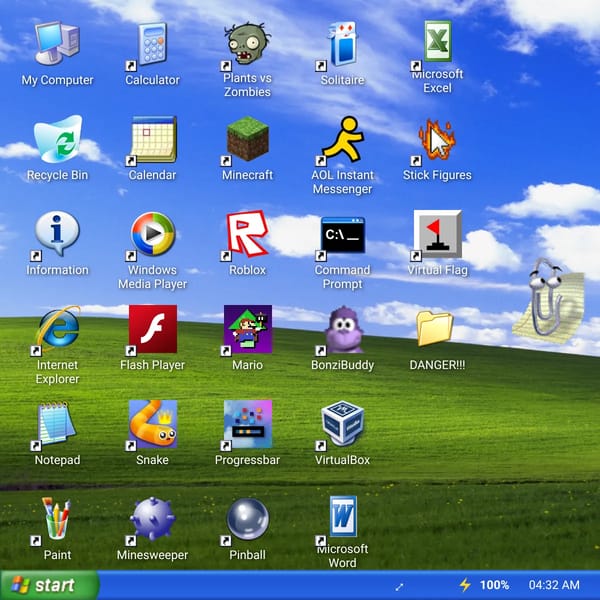600x600 pixels.
Task: Click the 100% battery level text
Action: (494, 585)
